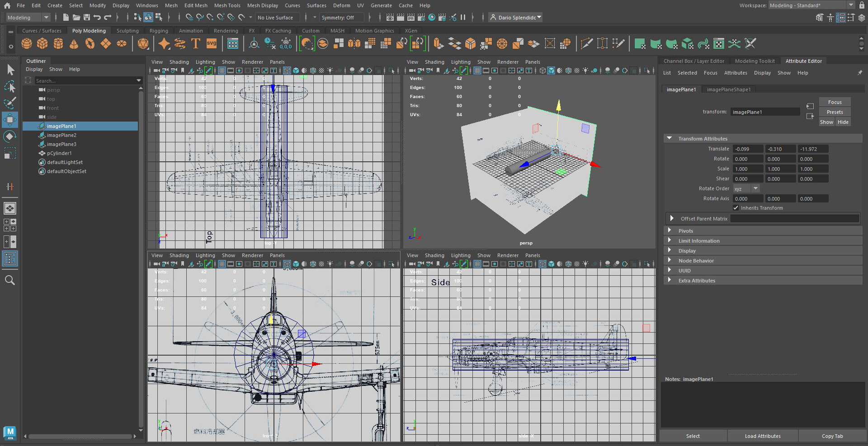Pick the Paint Selection tool in the toolbox
The height and width of the screenshot is (446, 868).
10,103
